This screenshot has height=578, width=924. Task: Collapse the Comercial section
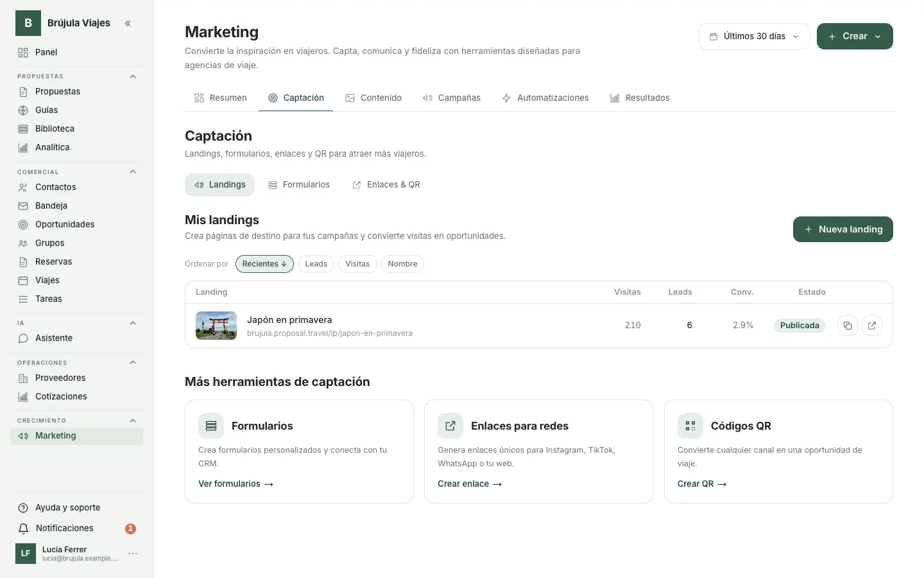(x=133, y=171)
